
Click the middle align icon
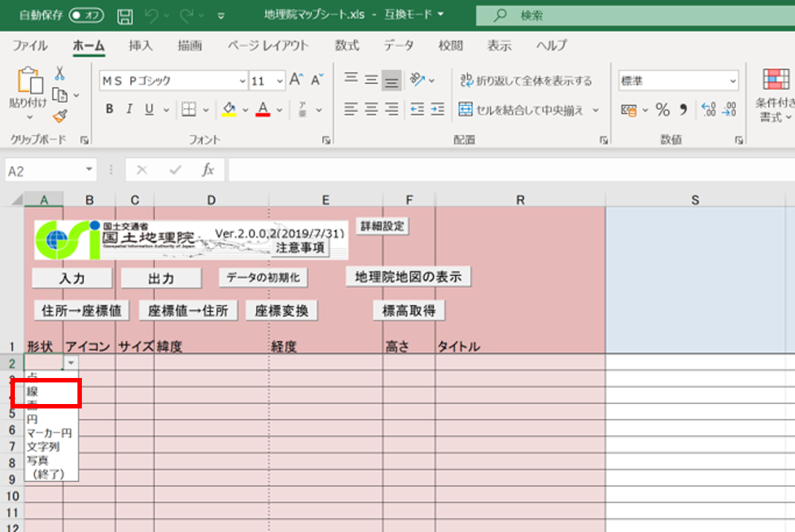(371, 80)
